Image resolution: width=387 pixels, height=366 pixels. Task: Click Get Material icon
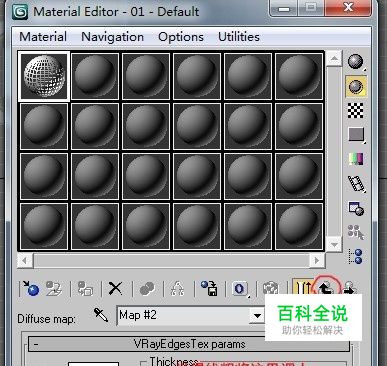point(31,288)
